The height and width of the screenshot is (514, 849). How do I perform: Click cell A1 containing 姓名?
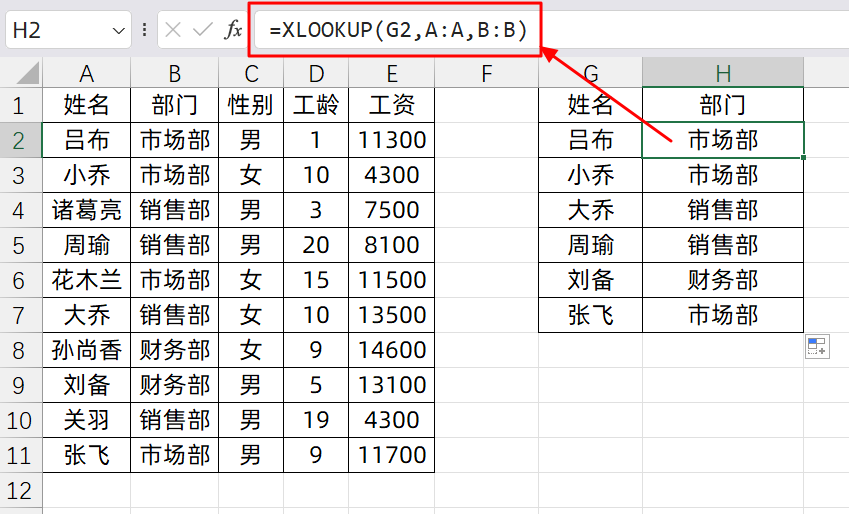pos(87,105)
